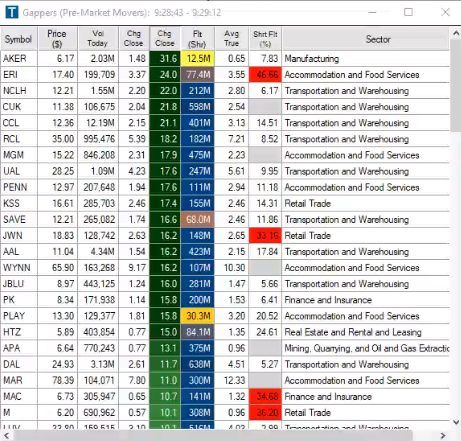
Task: Select the AKER symbol row
Action: point(225,59)
